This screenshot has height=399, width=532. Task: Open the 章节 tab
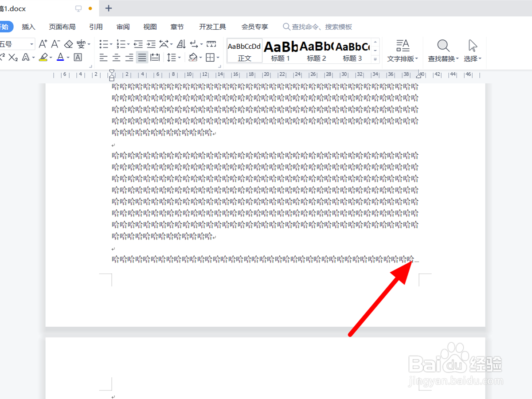point(177,27)
